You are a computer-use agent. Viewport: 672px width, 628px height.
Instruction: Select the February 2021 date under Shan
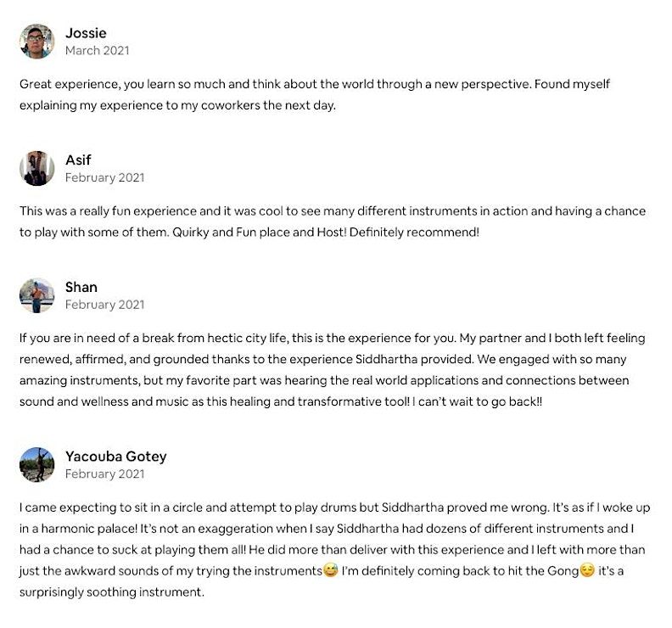(104, 304)
